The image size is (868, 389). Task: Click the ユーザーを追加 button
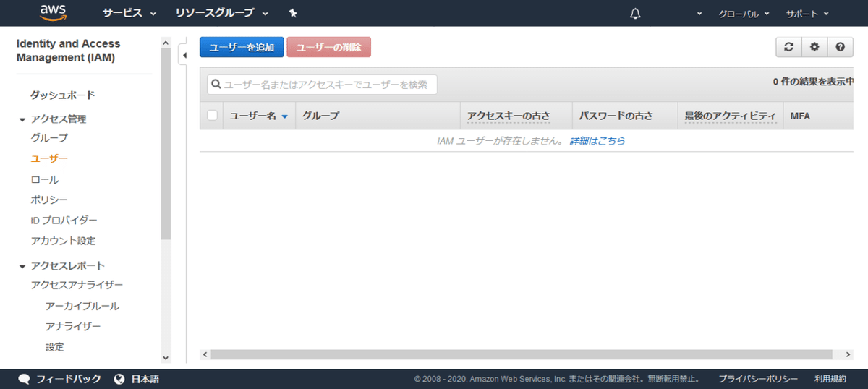(x=242, y=47)
